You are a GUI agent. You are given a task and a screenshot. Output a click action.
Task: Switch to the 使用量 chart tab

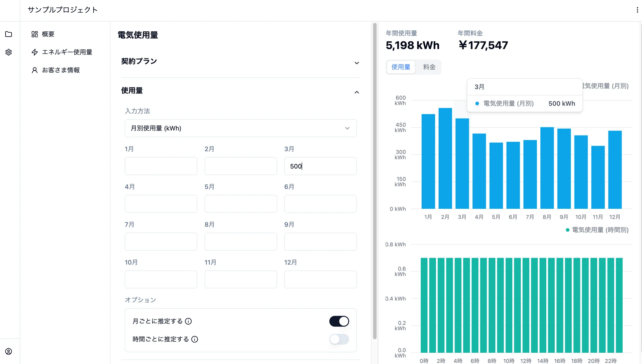[401, 67]
